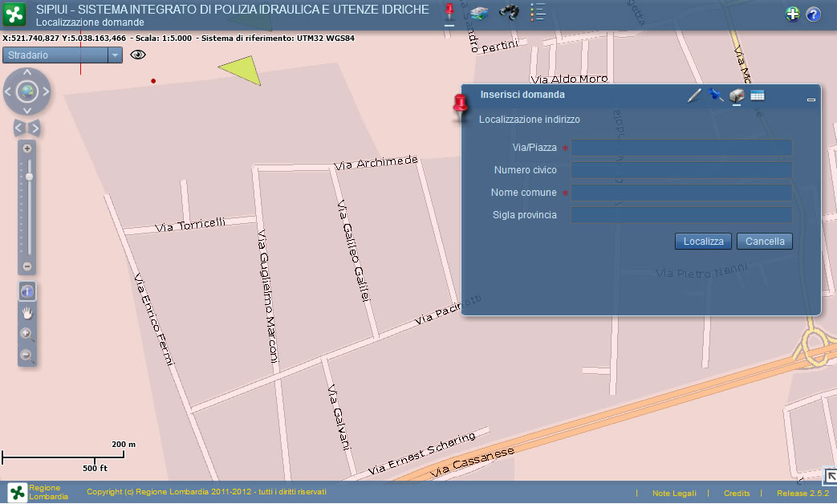Minimize the Inserisci domanda panel
The height and width of the screenshot is (504, 837).
click(811, 100)
